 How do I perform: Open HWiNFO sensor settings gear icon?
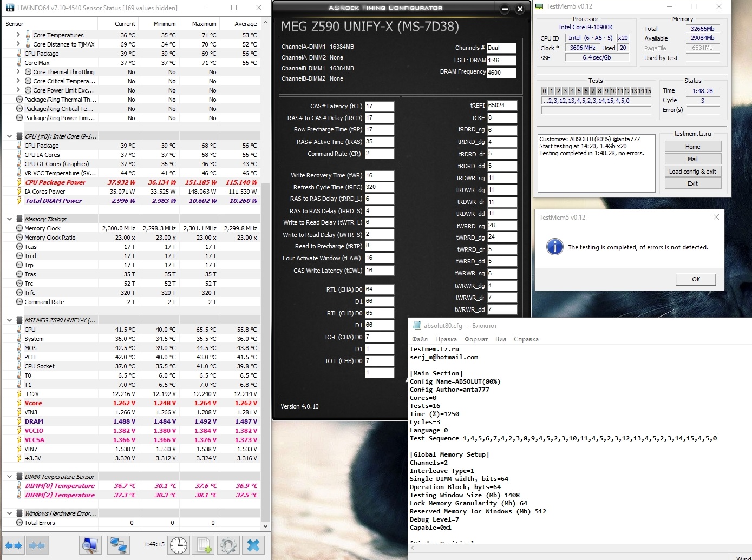tap(228, 545)
